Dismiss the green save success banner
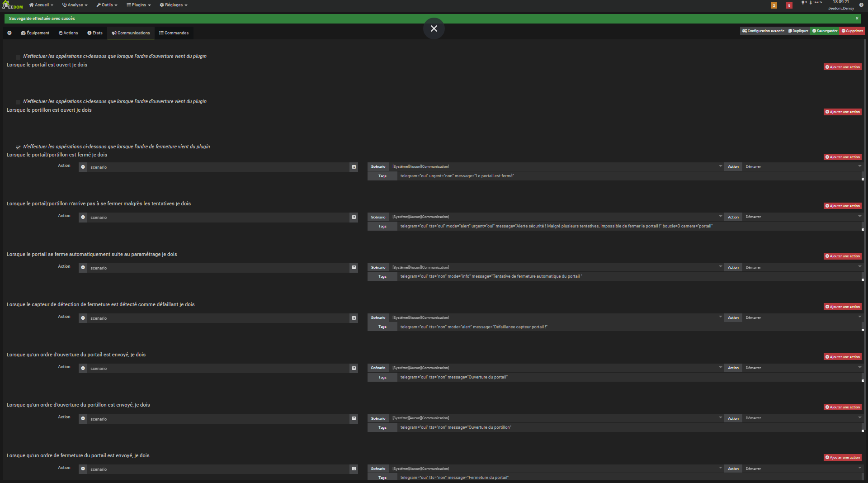This screenshot has height=483, width=868. tap(857, 19)
